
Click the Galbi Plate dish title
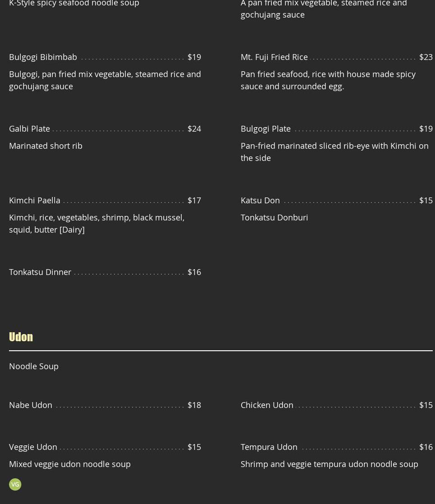[29, 128]
